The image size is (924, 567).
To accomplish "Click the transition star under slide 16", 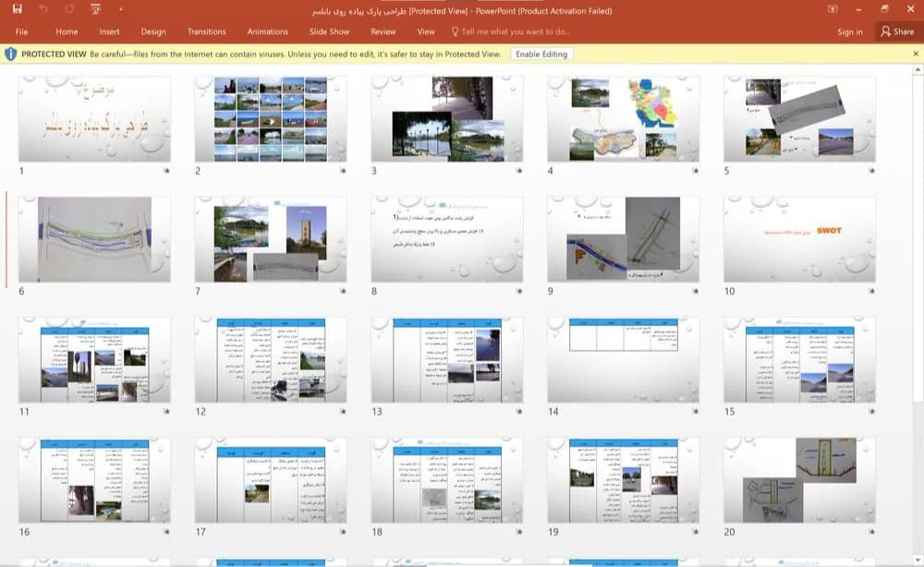I will pos(166,532).
